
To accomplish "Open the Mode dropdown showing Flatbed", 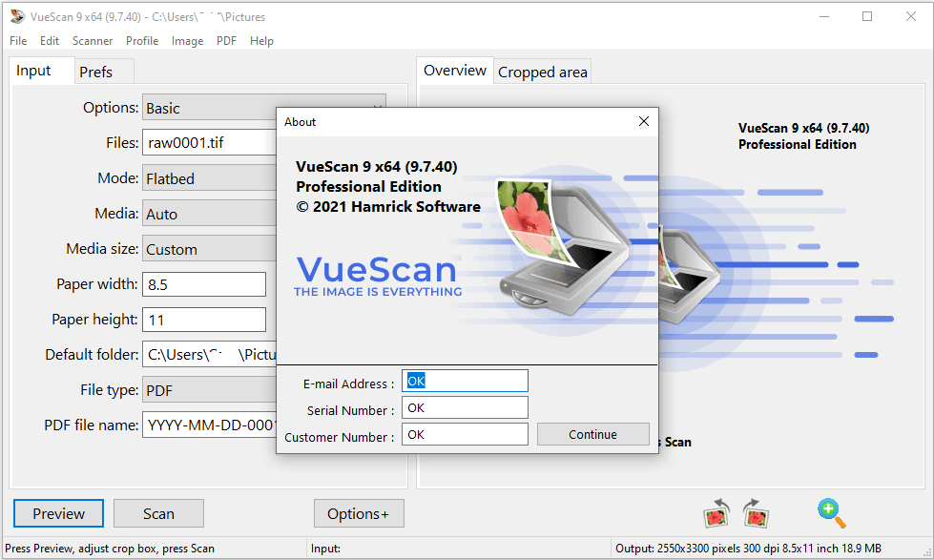I will (x=209, y=178).
